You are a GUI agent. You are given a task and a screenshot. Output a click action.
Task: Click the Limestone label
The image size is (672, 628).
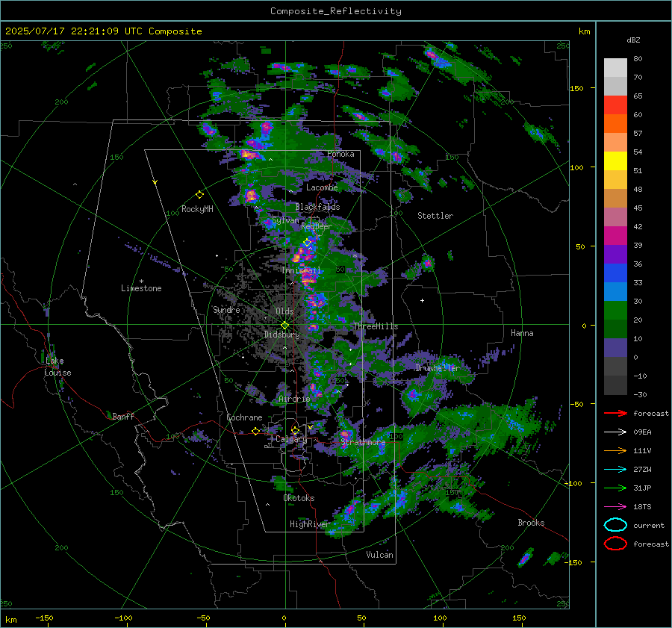141,288
